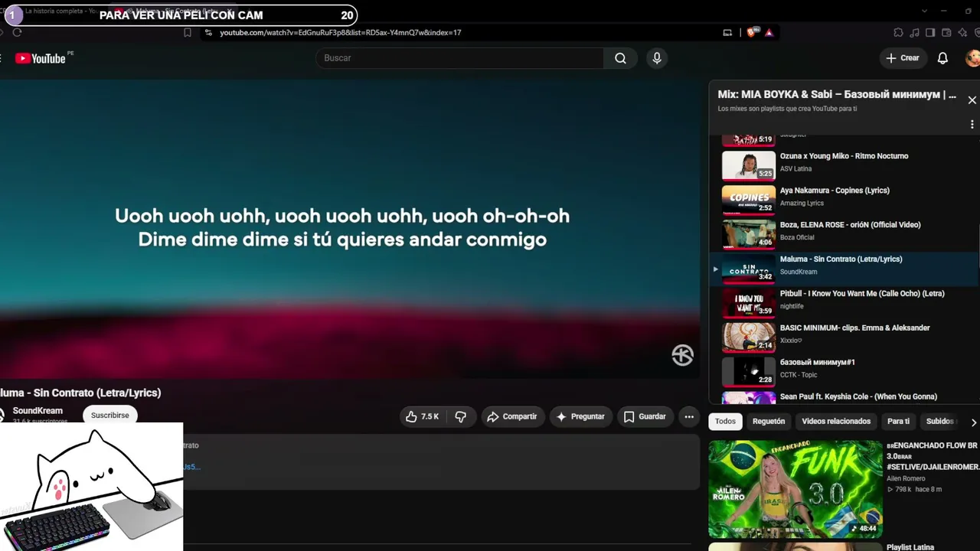The width and height of the screenshot is (980, 551).
Task: Click the search magnifier button
Action: click(x=620, y=58)
